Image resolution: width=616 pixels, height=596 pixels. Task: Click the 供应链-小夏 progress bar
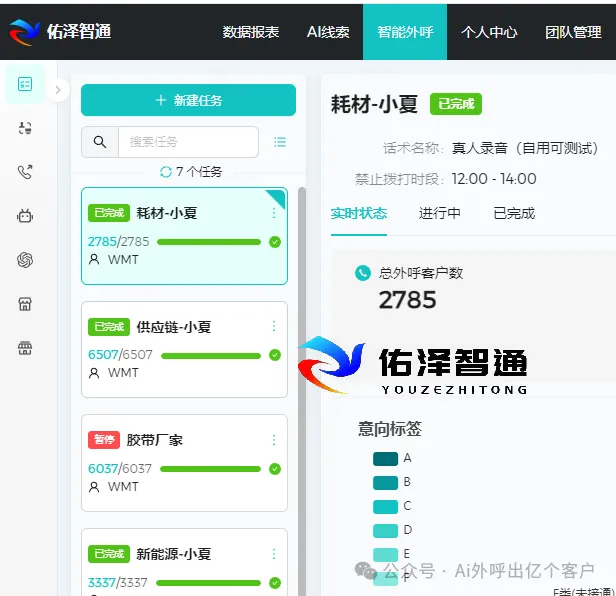coord(211,356)
